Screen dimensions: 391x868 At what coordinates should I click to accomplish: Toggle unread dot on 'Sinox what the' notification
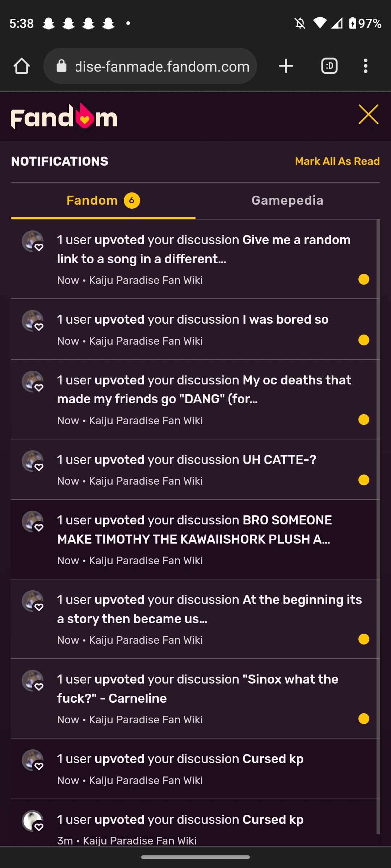point(363,719)
